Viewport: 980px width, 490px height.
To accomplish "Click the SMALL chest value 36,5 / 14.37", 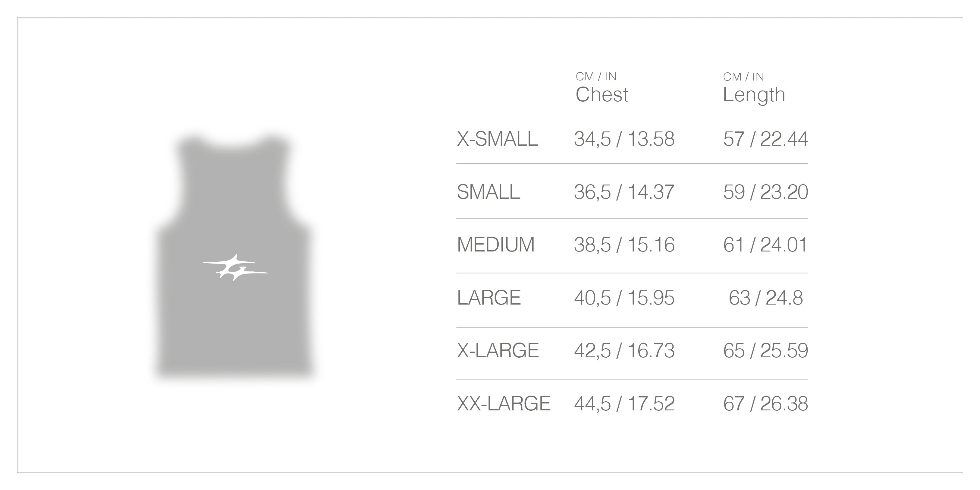I will 624,192.
